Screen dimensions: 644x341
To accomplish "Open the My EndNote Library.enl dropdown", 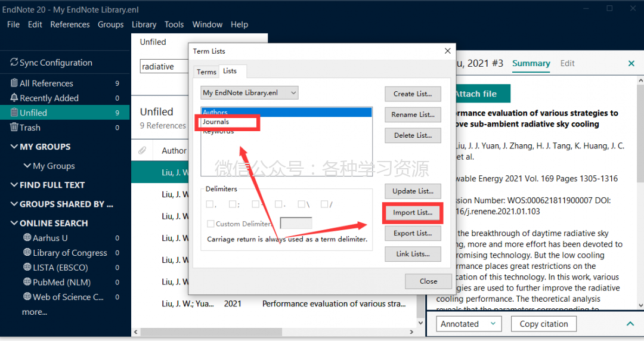I will click(249, 92).
